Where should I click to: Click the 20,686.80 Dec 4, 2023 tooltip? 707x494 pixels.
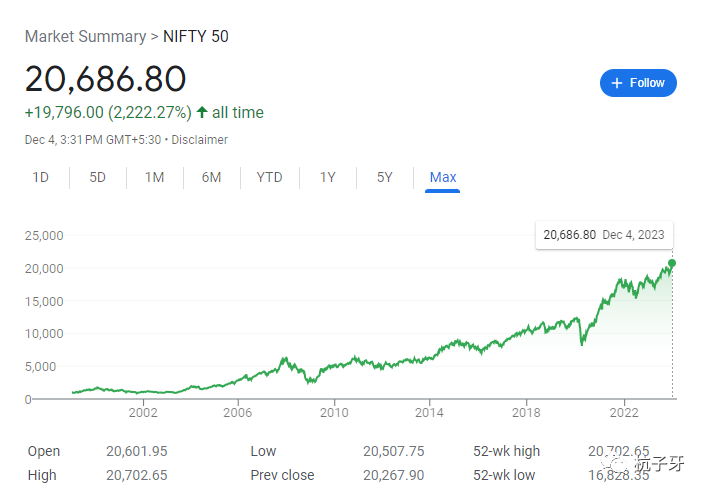[603, 235]
